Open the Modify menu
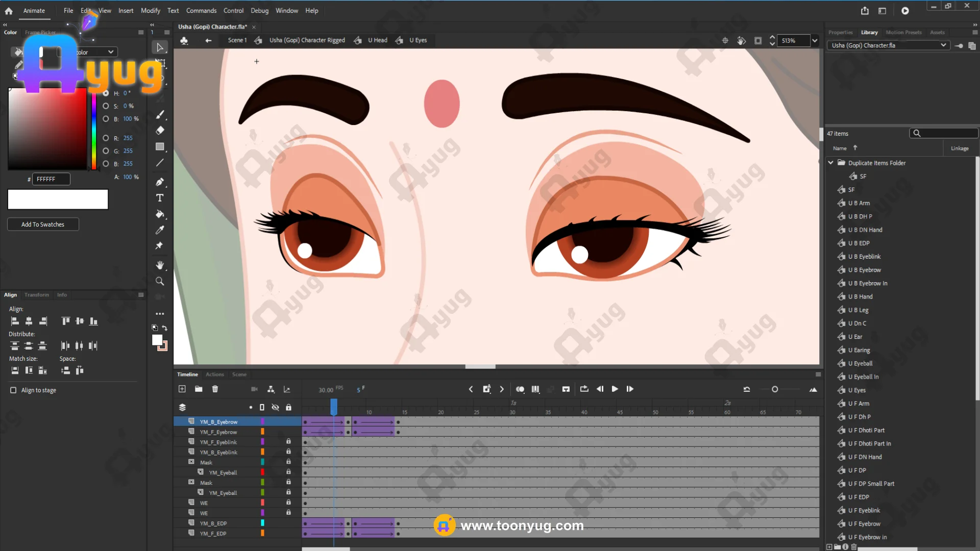The width and height of the screenshot is (980, 551). pyautogui.click(x=150, y=11)
